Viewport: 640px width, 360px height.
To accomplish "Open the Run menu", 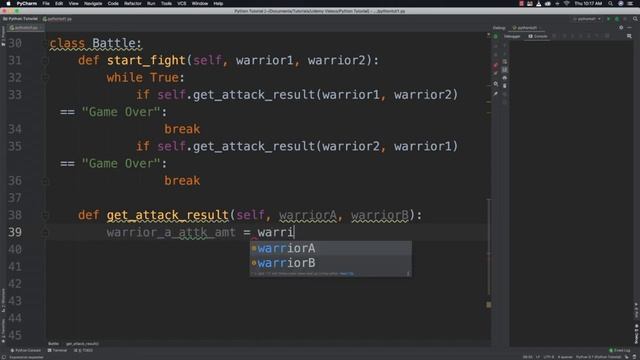I will [x=151, y=3].
